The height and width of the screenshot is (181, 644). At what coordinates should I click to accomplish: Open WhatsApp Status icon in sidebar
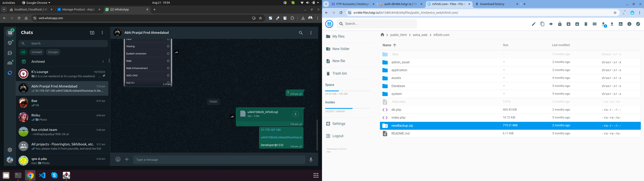(x=10, y=43)
